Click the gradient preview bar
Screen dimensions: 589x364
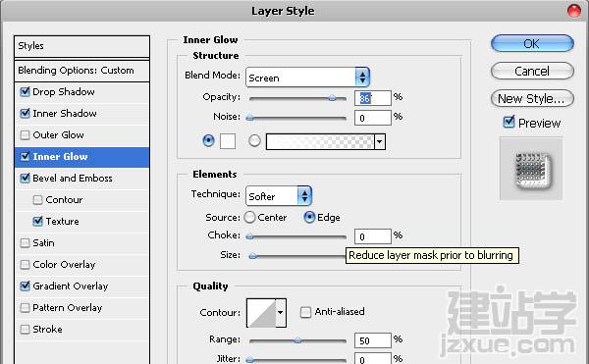point(320,142)
